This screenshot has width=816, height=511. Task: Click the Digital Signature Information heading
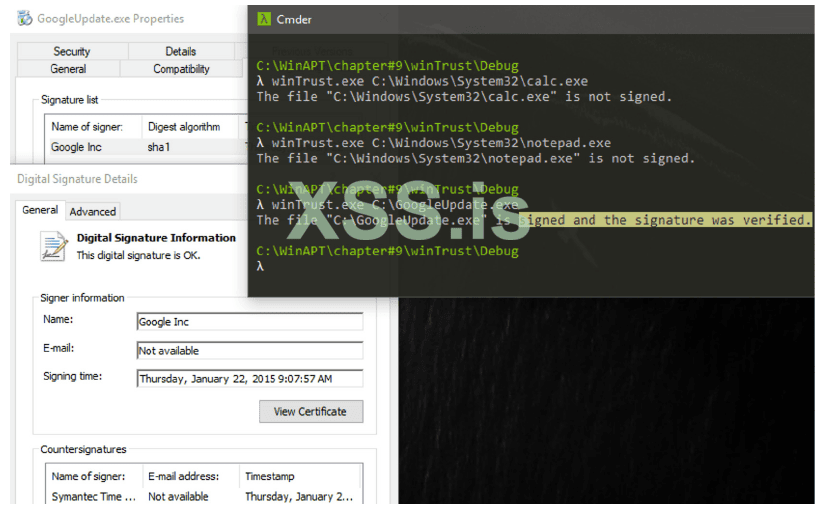click(156, 238)
